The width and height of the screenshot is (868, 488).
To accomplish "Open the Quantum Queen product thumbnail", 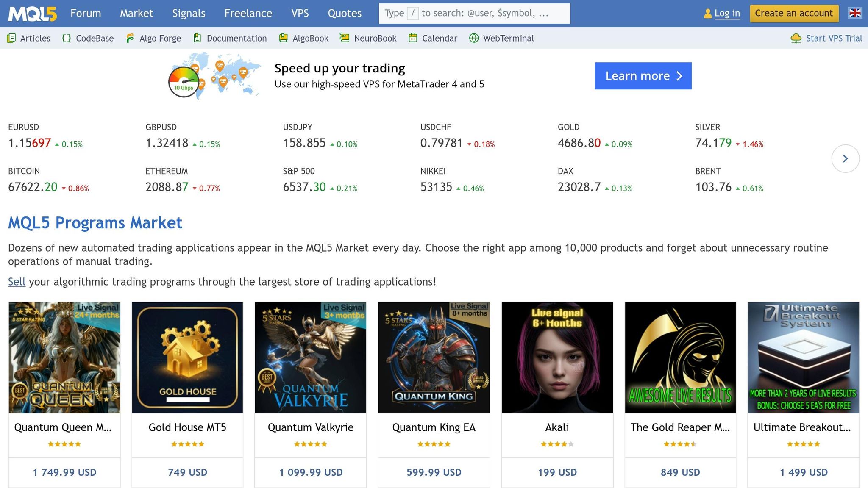I will tap(64, 358).
